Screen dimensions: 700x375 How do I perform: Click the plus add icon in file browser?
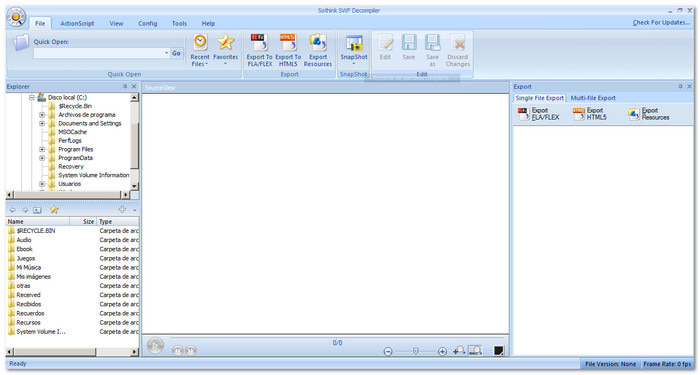point(122,209)
